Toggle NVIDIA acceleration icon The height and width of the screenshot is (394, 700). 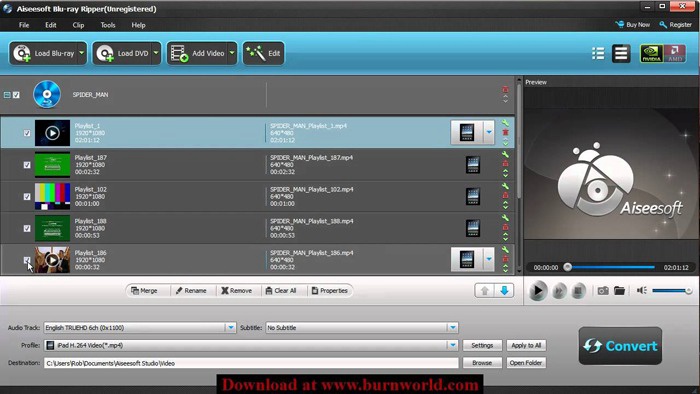pyautogui.click(x=651, y=54)
